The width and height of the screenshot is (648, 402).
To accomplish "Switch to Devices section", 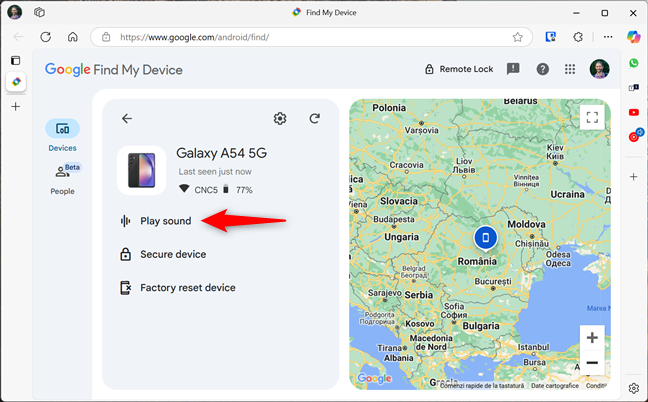I will click(62, 136).
